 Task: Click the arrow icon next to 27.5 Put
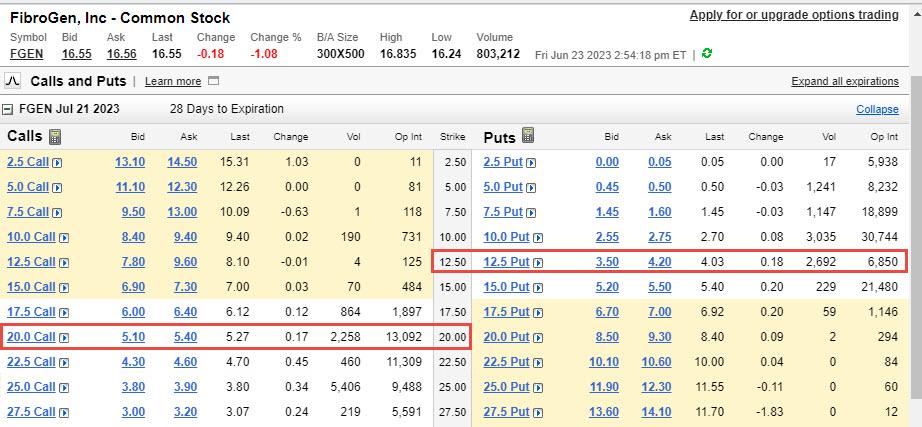(x=537, y=413)
